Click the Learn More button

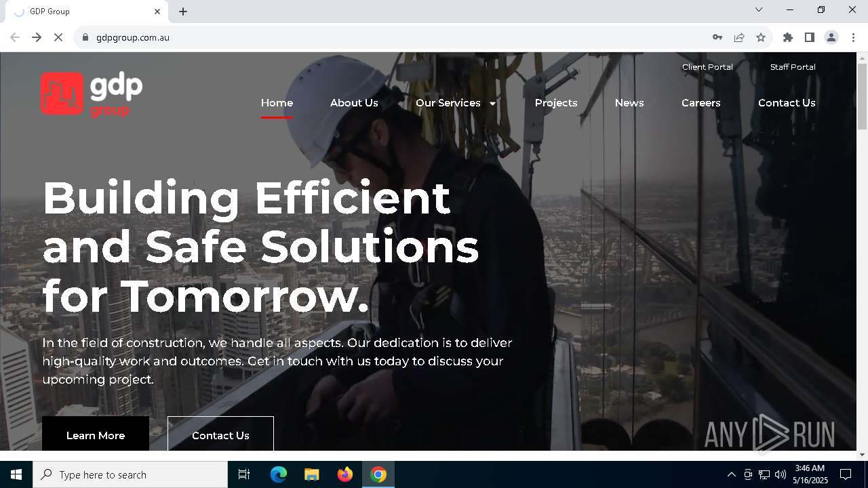[96, 434]
